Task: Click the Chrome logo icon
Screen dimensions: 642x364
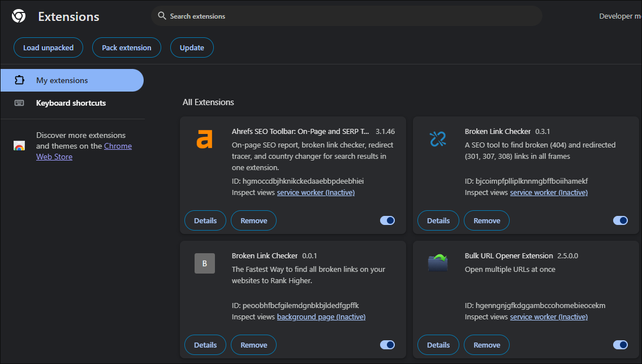Action: [19, 16]
